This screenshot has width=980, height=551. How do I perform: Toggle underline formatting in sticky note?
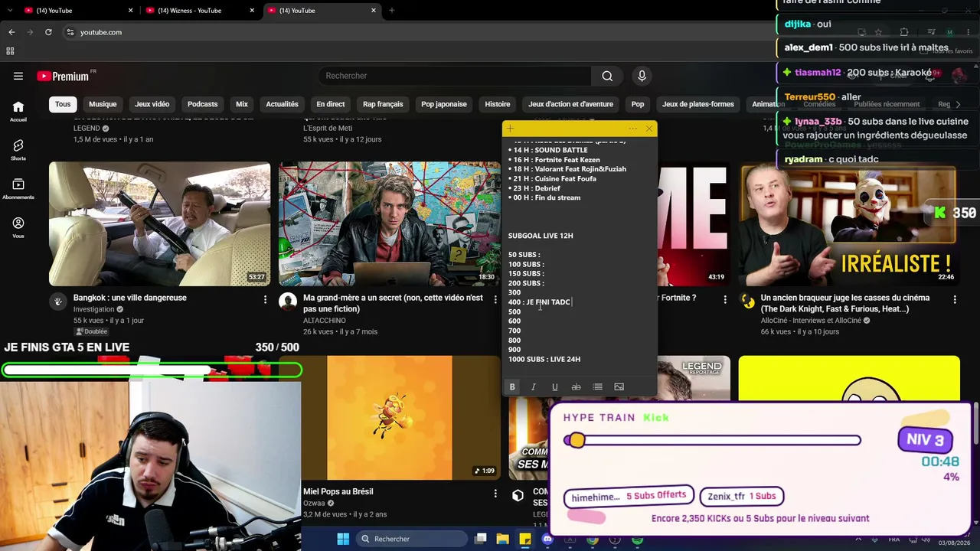(555, 386)
